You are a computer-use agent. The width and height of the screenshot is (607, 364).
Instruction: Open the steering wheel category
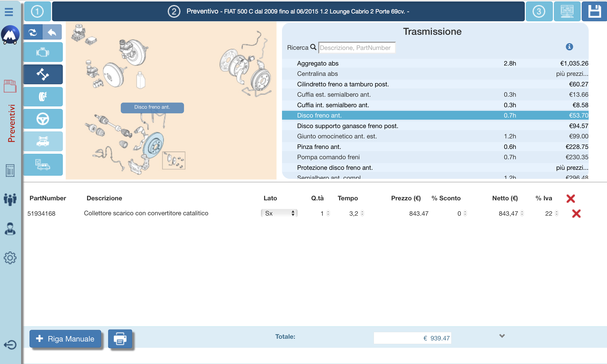coord(43,119)
